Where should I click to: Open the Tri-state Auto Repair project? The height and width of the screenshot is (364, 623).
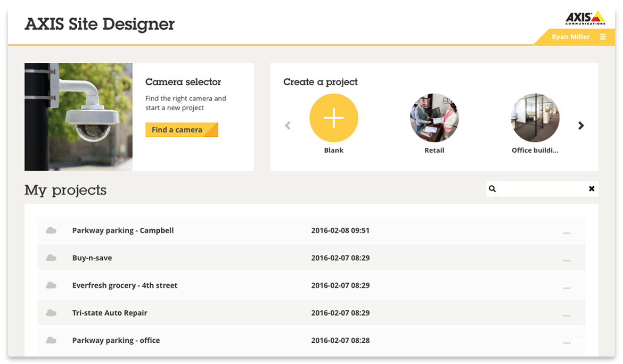[110, 313]
